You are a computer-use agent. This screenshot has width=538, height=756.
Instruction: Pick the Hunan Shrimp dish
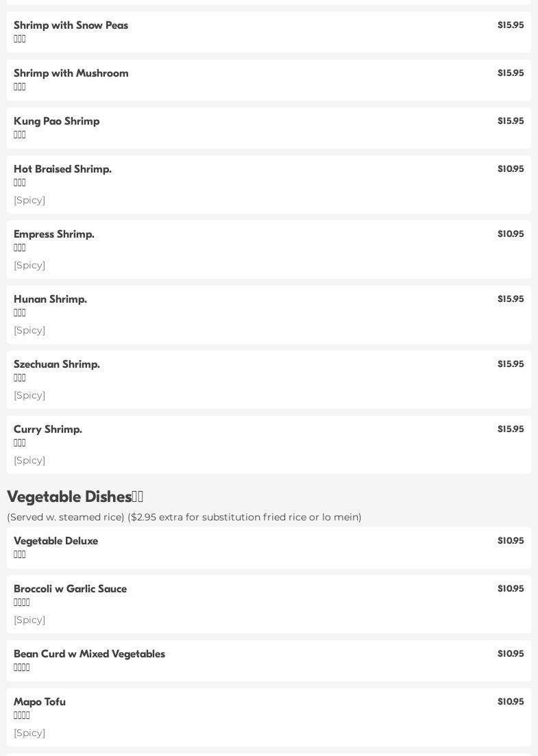269,315
